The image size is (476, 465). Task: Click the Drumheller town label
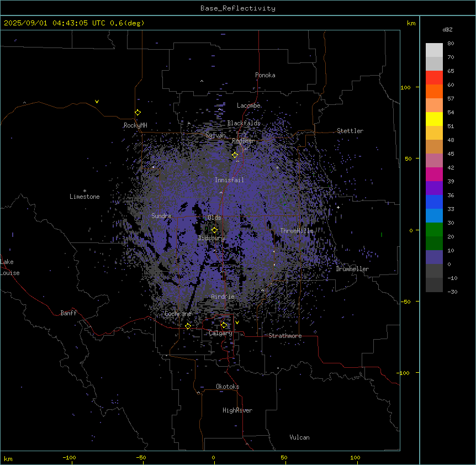point(352,269)
